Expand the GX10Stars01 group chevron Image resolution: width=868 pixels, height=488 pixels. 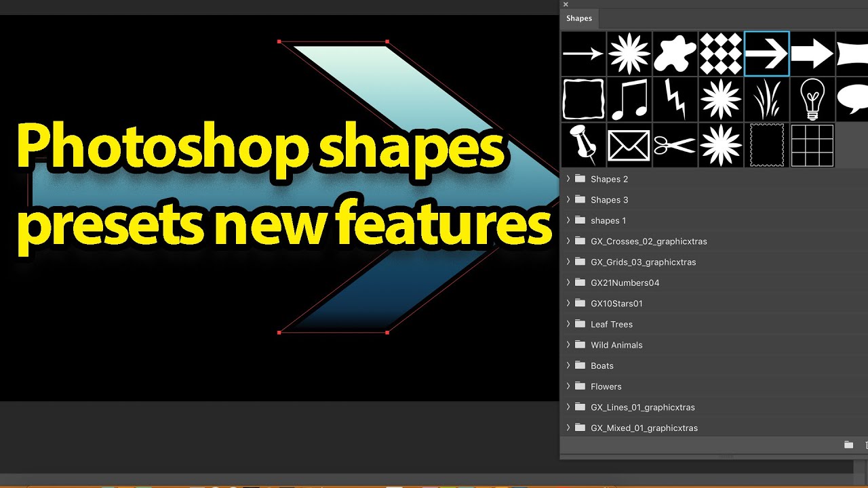click(568, 303)
